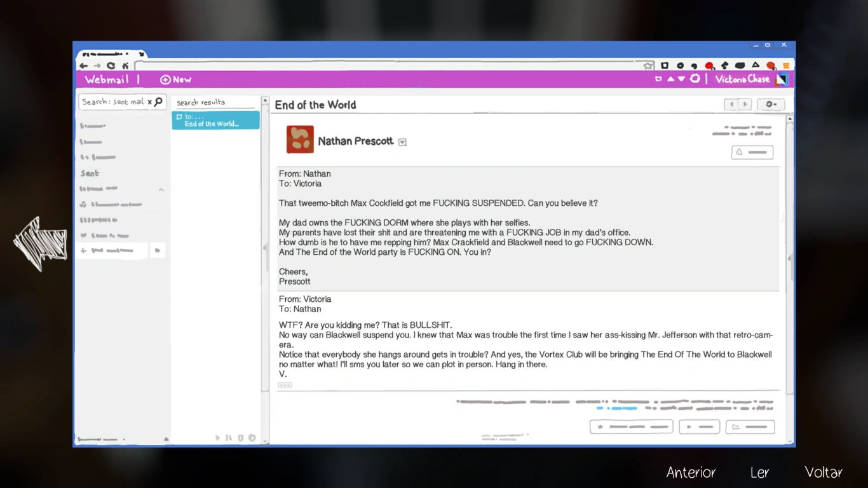
Task: Select the End of the World search result
Action: [x=215, y=120]
